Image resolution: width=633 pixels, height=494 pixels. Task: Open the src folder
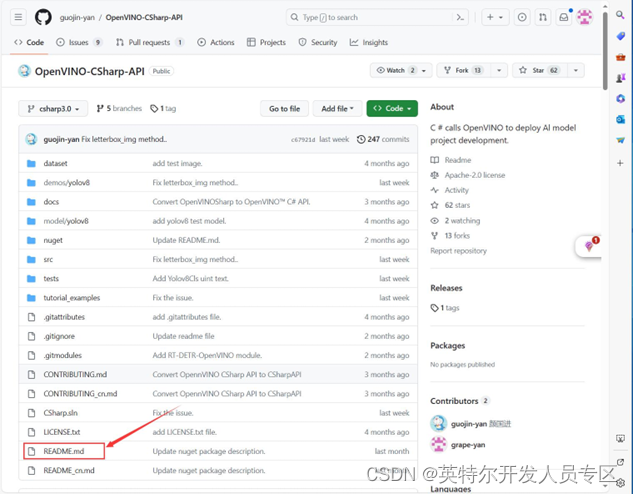click(48, 260)
